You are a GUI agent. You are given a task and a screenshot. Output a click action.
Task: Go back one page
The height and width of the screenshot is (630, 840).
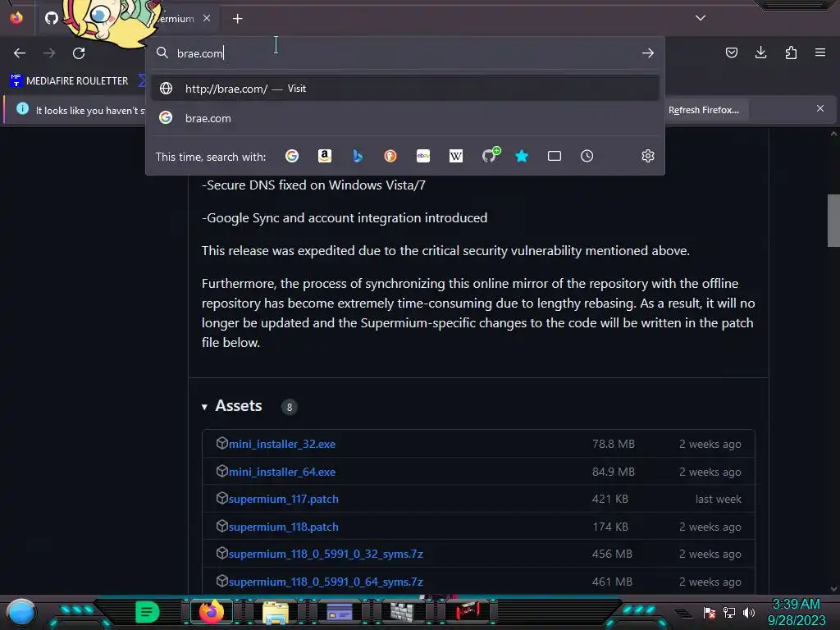pos(20,53)
